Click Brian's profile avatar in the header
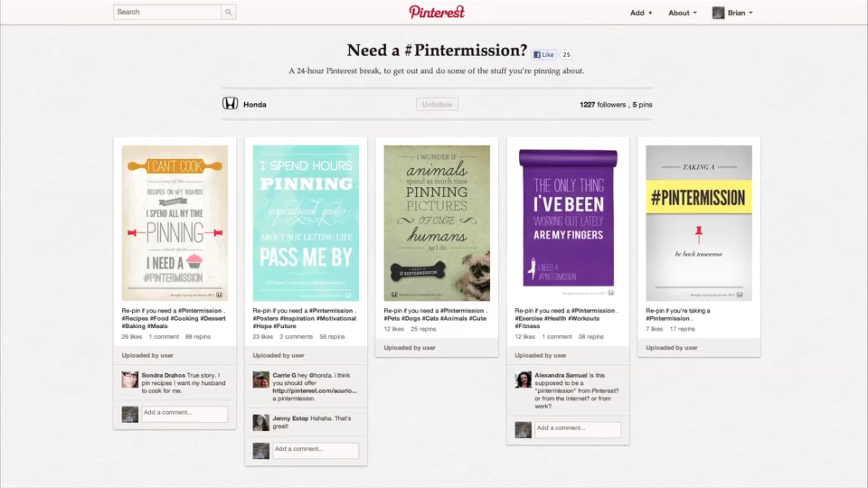The width and height of the screenshot is (868, 488). (x=718, y=13)
